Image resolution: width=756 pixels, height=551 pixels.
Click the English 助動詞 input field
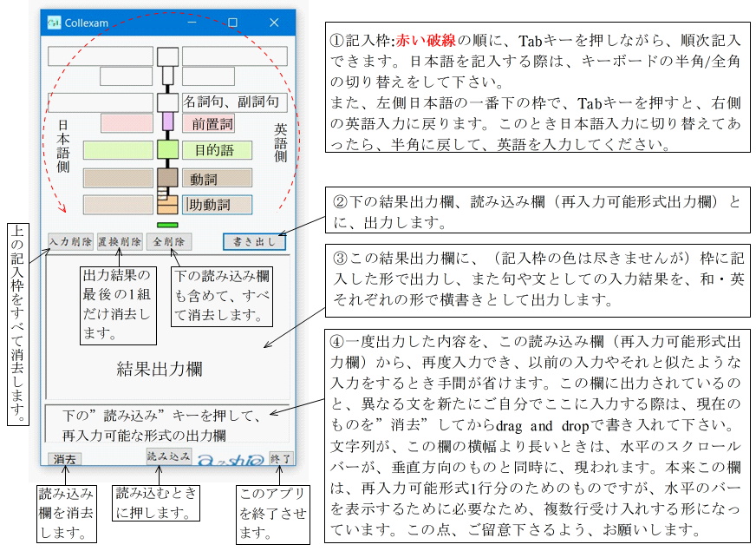coord(217,206)
